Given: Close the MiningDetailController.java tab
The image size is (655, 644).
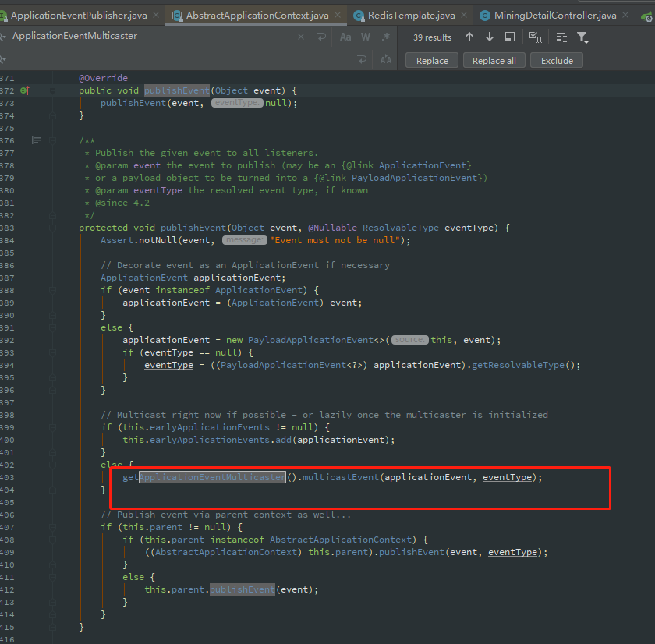Looking at the screenshot, I should [625, 15].
